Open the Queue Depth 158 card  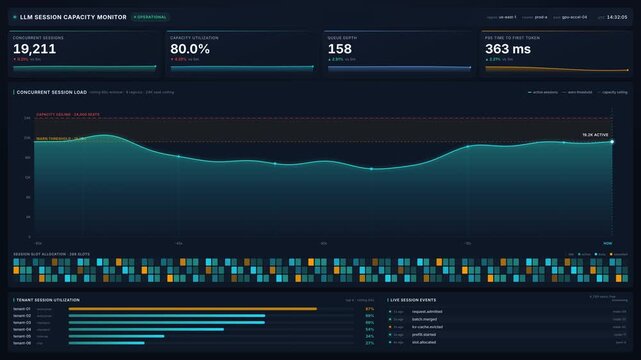pos(400,54)
